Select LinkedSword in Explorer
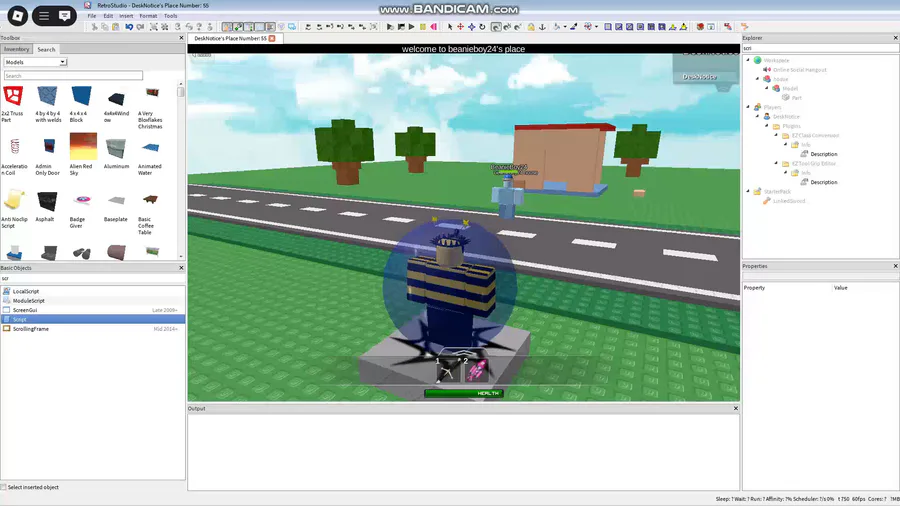900x506 pixels. 789,201
